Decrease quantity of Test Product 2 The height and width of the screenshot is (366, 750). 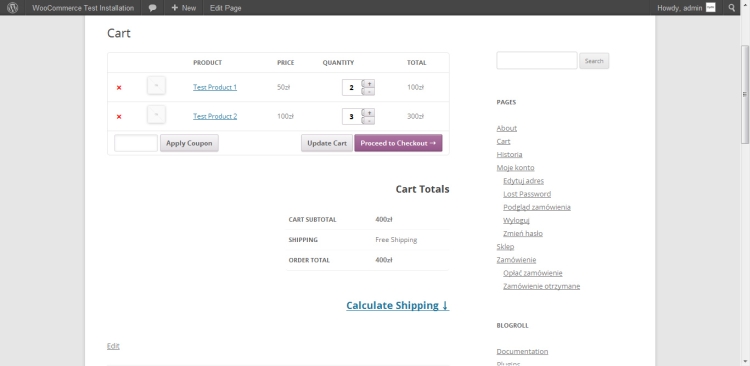(x=368, y=121)
